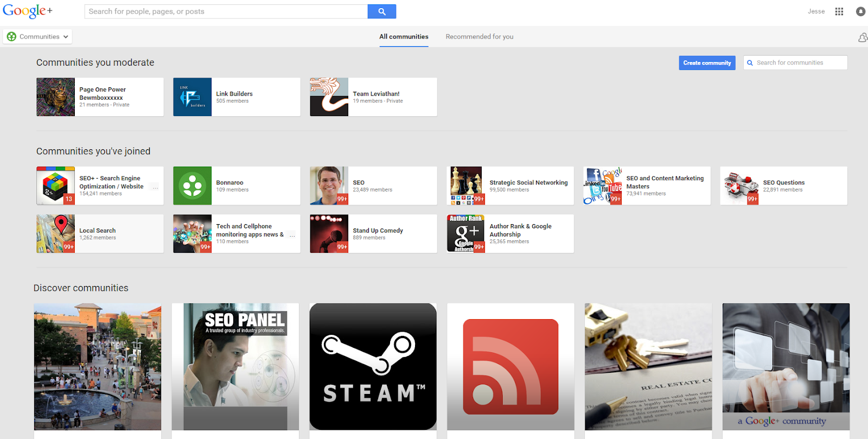Open the Google apps grid icon

point(839,11)
